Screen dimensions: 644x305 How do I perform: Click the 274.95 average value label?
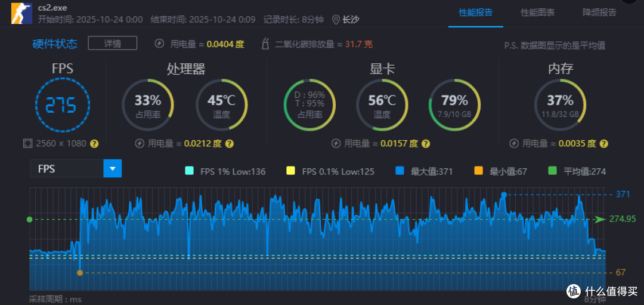623,219
